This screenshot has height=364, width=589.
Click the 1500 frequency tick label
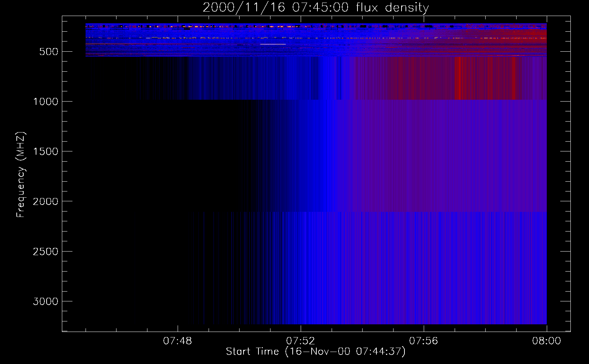(x=46, y=151)
